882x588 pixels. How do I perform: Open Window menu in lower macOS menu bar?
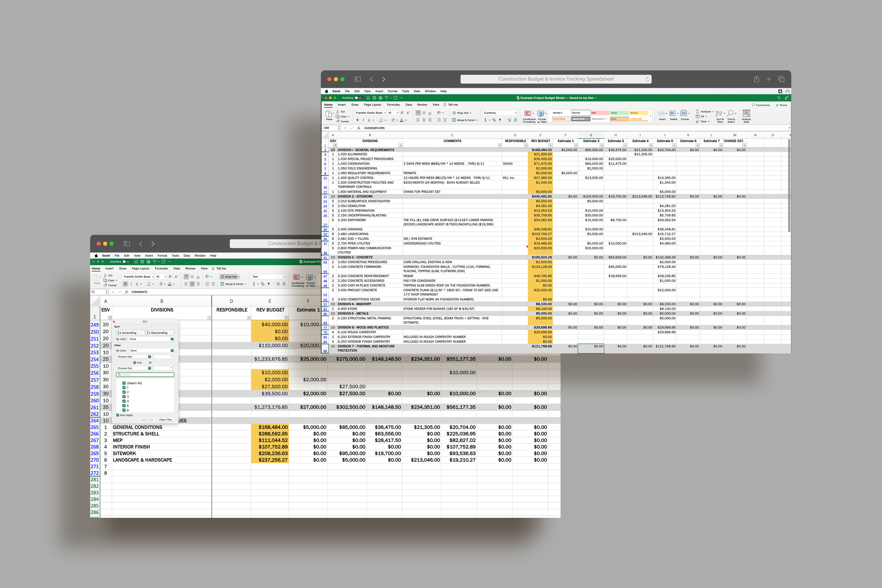pos(200,256)
